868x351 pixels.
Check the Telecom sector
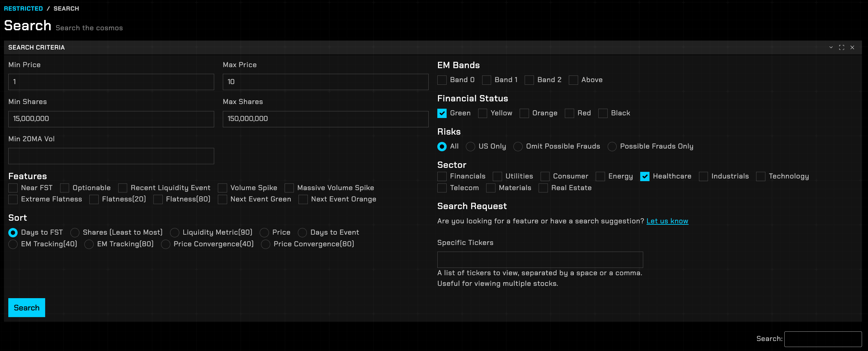(442, 188)
